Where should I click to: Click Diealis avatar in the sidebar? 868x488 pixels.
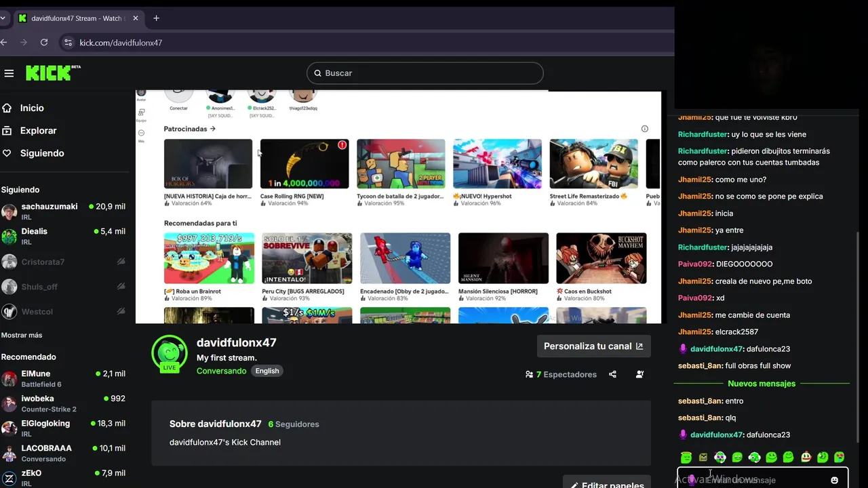(9, 236)
